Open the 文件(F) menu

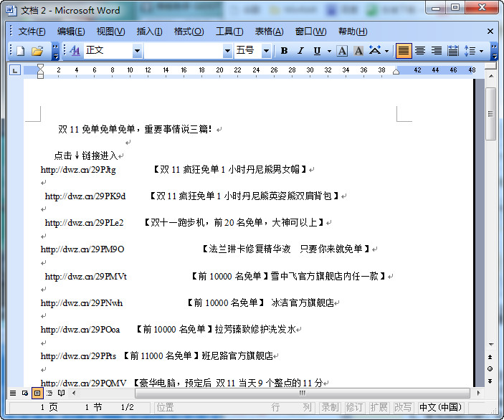coord(32,32)
